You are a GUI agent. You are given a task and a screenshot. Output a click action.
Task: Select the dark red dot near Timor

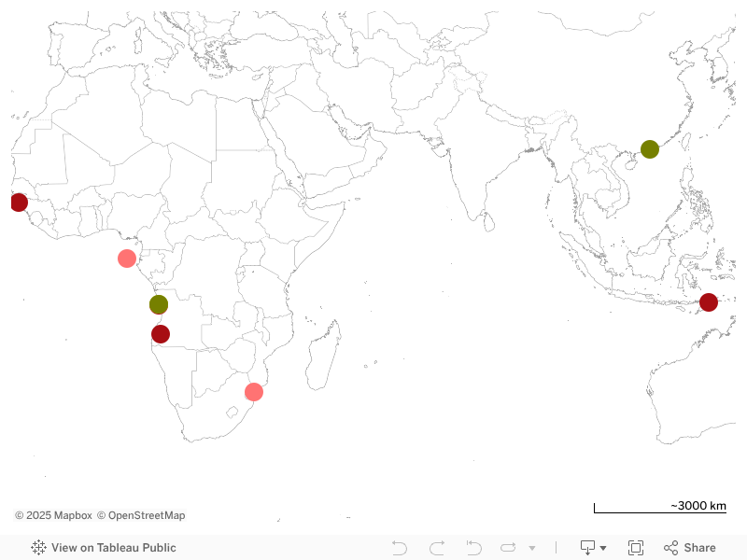pyautogui.click(x=709, y=302)
